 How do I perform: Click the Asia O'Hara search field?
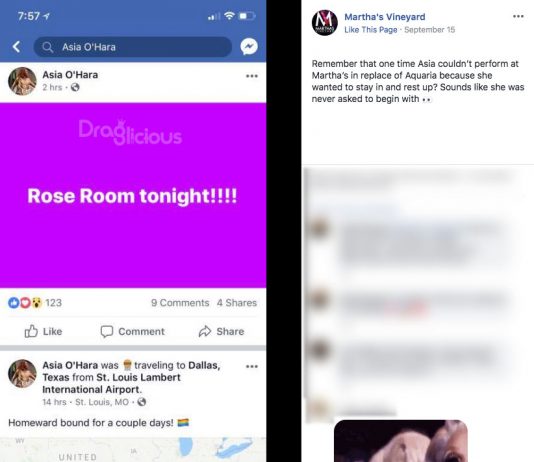132,47
